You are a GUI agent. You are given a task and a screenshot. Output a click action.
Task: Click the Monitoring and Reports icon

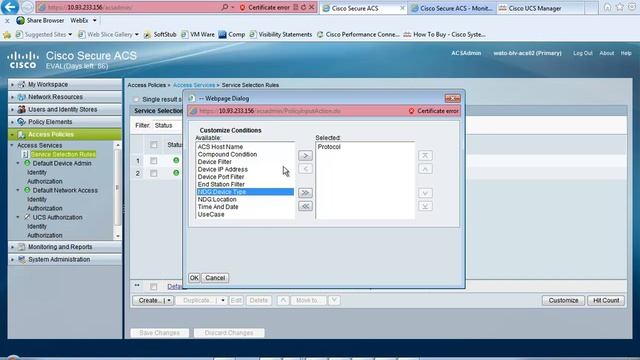click(x=22, y=247)
